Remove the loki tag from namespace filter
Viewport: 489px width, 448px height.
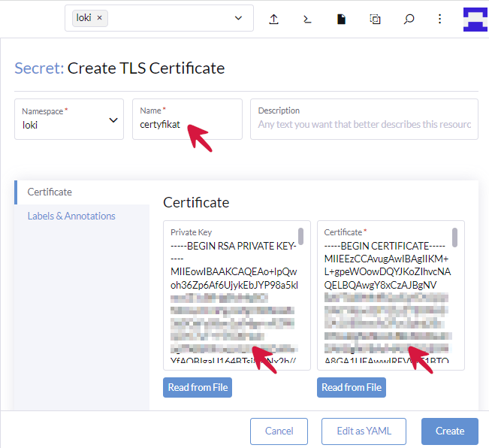99,18
